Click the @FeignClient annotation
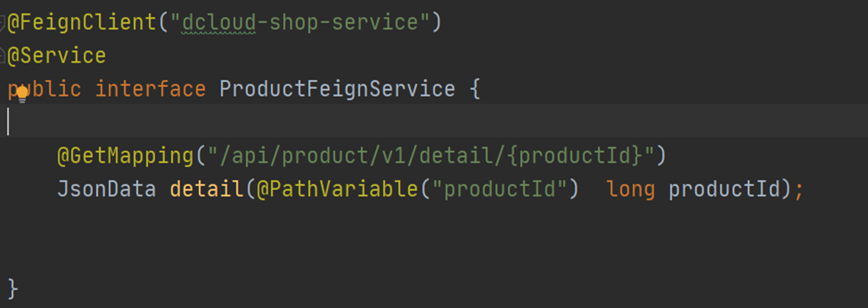This screenshot has height=308, width=868. (x=82, y=23)
